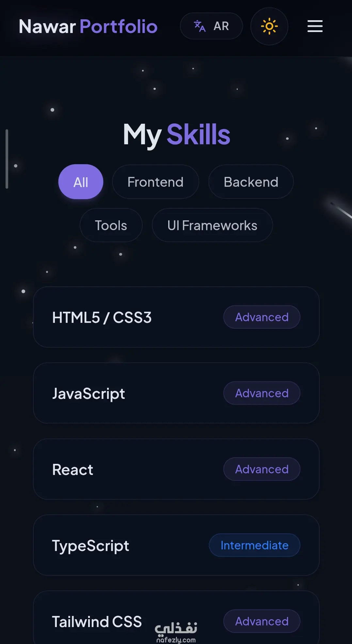Switch language to AR
This screenshot has height=644, width=352.
(x=211, y=26)
